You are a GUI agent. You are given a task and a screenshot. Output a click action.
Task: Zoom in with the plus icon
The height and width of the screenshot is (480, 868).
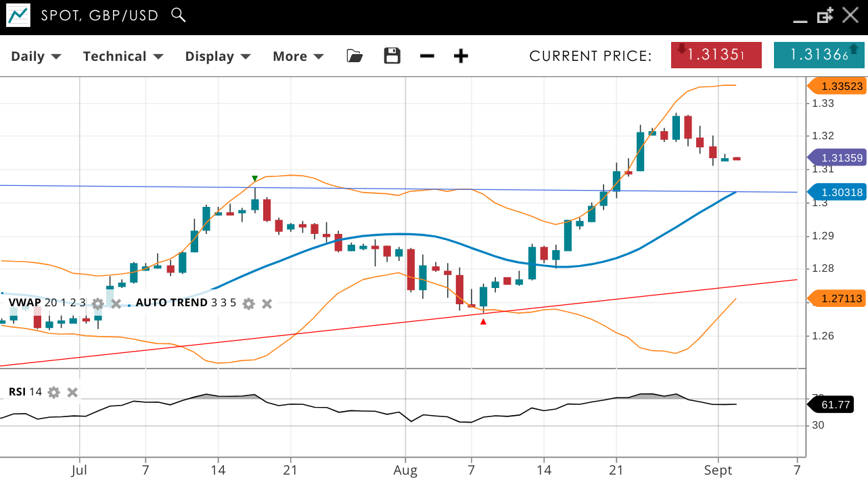click(x=461, y=56)
